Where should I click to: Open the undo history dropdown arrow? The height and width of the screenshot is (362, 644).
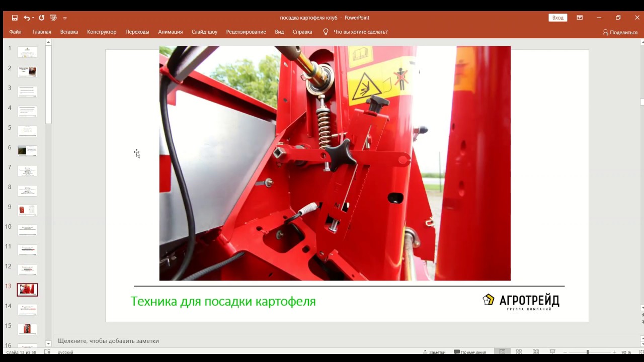(x=33, y=18)
